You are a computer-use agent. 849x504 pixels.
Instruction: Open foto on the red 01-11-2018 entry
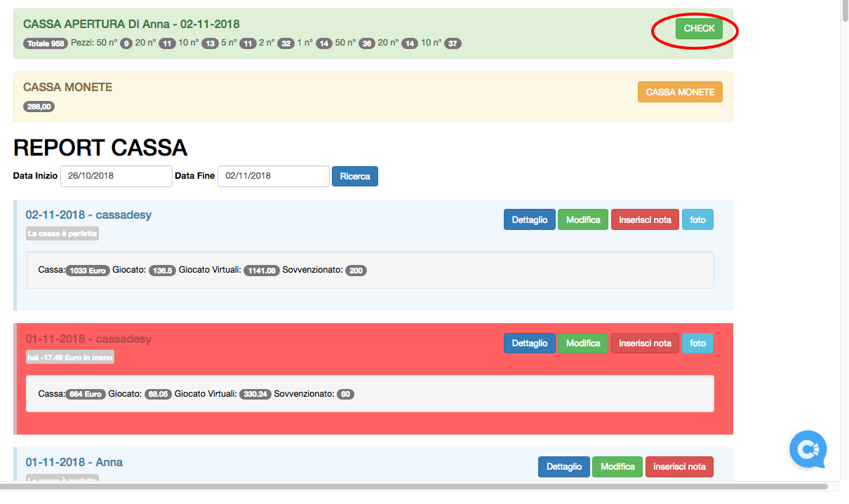[x=697, y=343]
